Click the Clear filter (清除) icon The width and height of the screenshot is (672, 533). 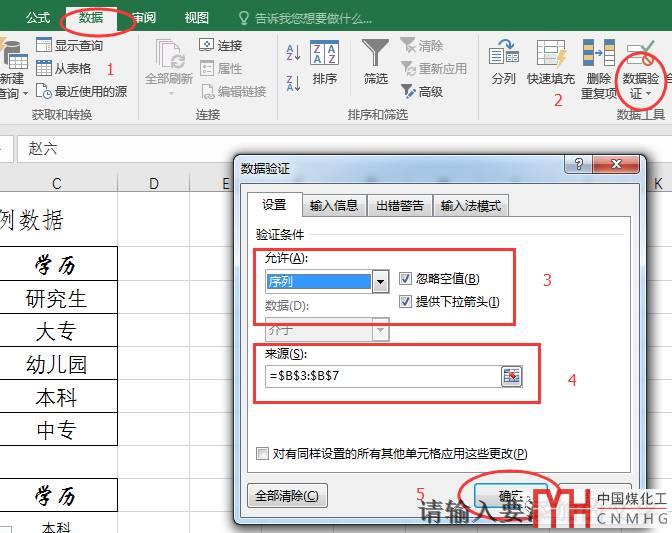pos(422,45)
